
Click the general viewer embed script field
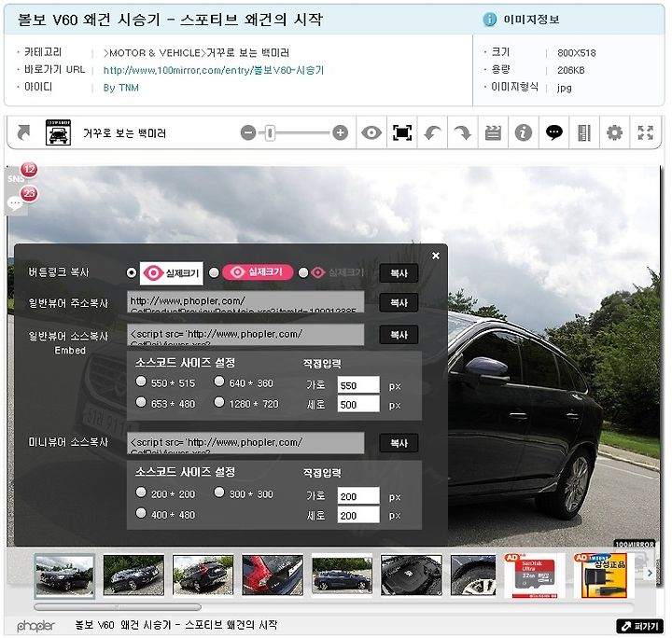[245, 335]
